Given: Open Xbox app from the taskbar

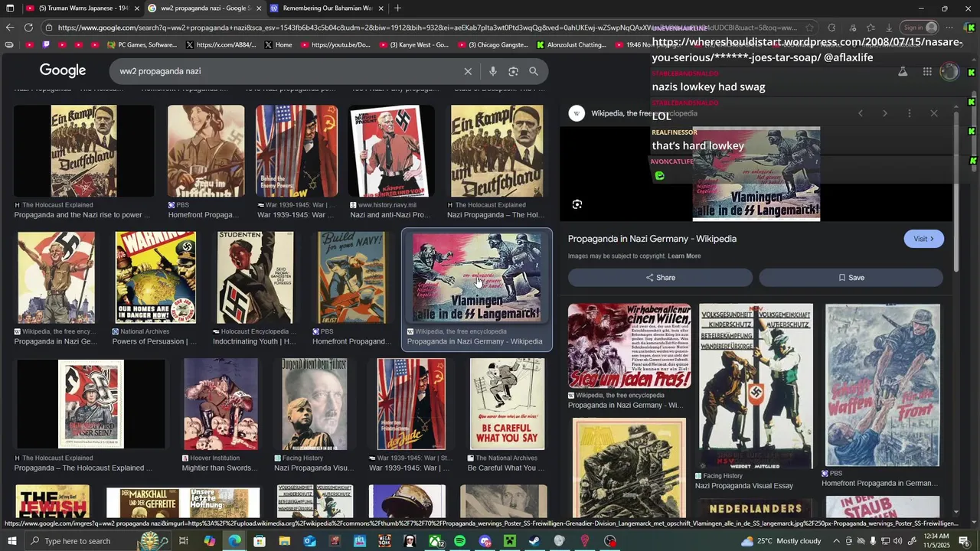Looking at the screenshot, I should (435, 541).
